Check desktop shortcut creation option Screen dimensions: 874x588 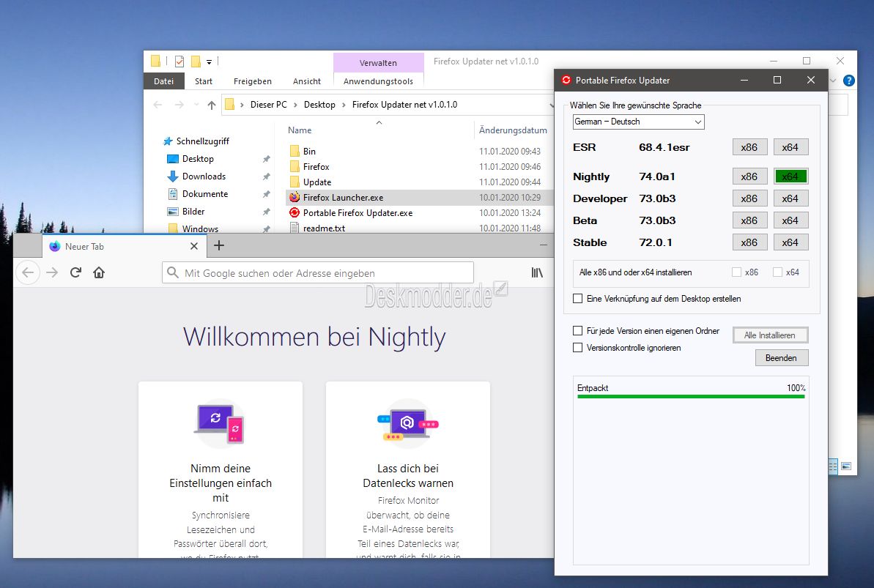tap(578, 299)
